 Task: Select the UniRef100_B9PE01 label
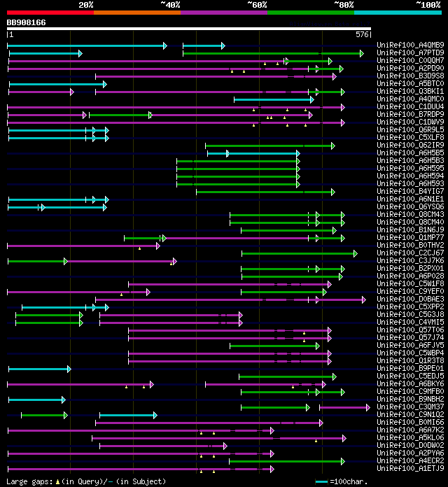click(410, 368)
